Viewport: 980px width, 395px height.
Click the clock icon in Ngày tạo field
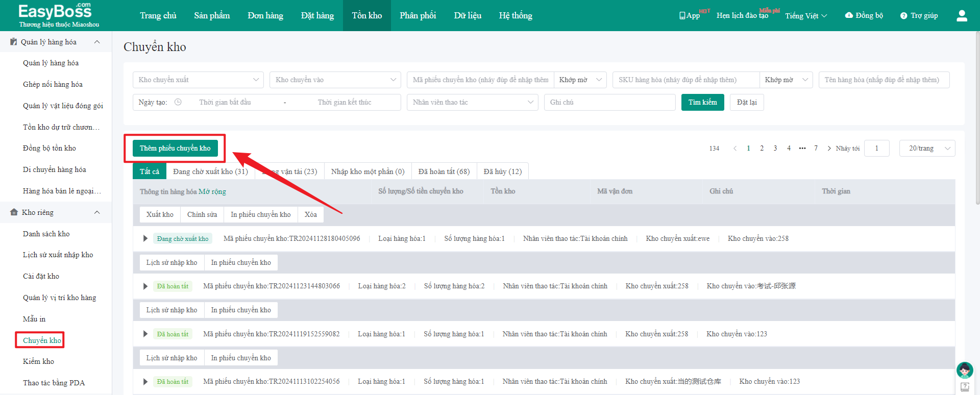pyautogui.click(x=178, y=102)
